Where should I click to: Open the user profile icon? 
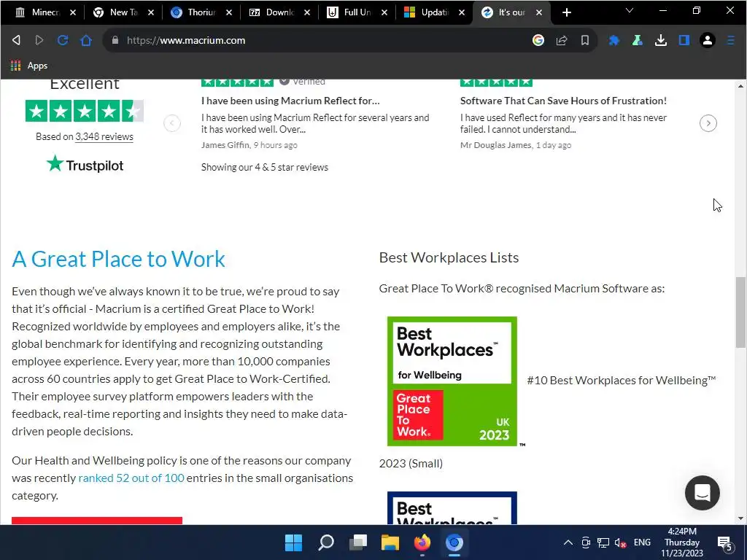click(708, 41)
